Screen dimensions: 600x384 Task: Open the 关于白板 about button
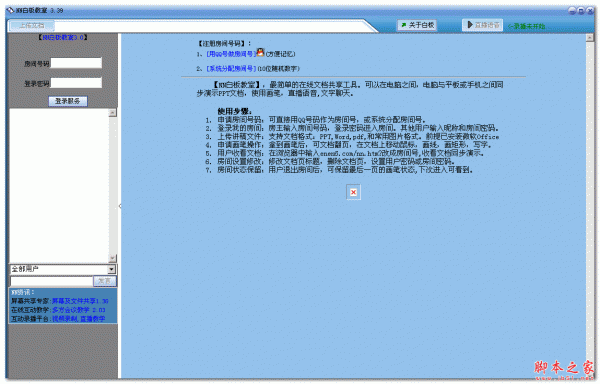417,25
